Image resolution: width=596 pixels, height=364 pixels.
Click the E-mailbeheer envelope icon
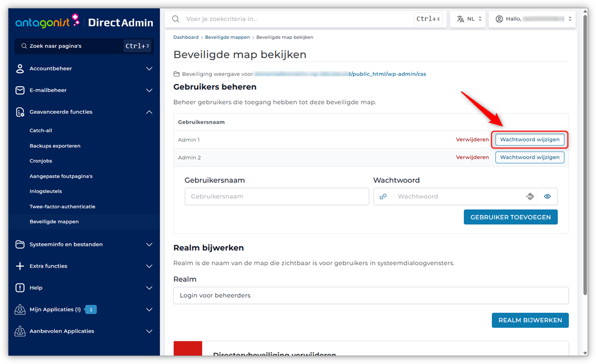click(x=20, y=90)
